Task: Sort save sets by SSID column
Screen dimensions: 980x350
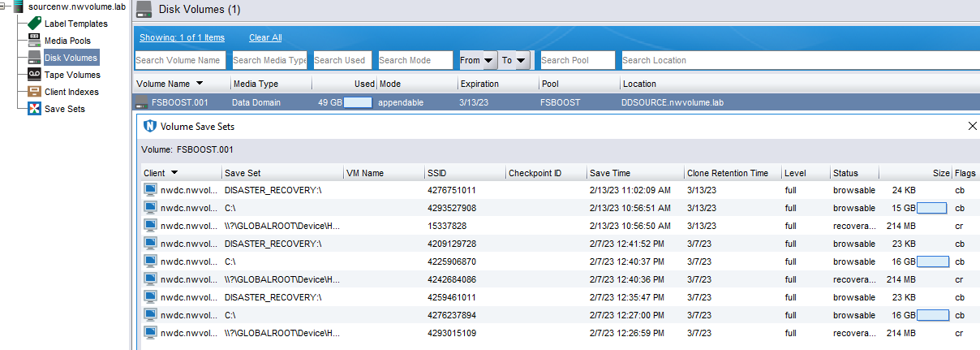Action: point(465,173)
